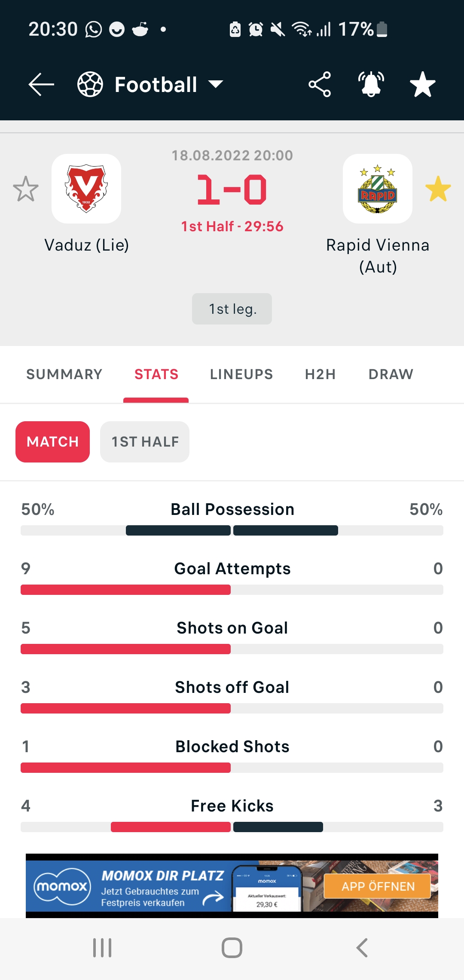The height and width of the screenshot is (980, 464).
Task: Tap the Ball Possession progress bar
Action: [x=232, y=530]
